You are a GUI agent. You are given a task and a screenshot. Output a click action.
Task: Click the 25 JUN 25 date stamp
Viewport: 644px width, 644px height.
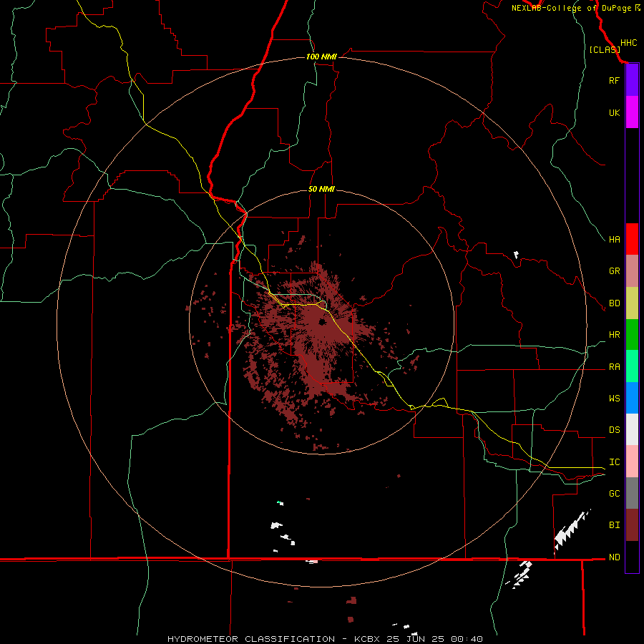tap(416, 639)
